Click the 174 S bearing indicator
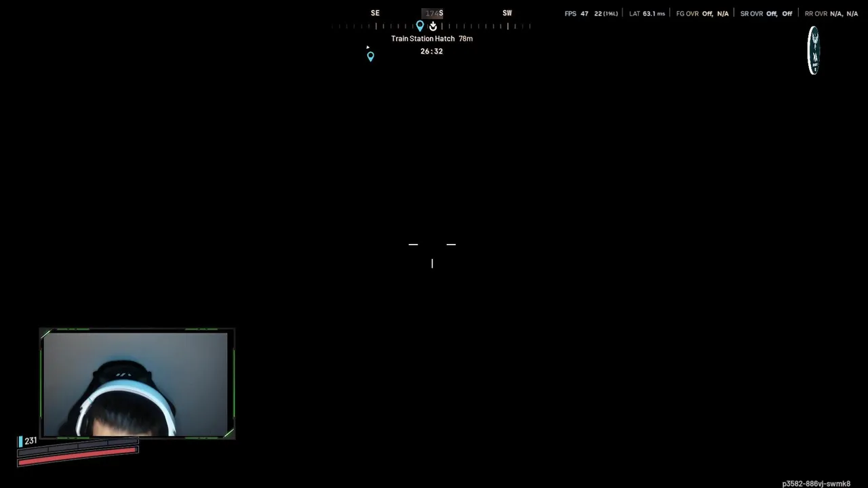 tap(433, 13)
